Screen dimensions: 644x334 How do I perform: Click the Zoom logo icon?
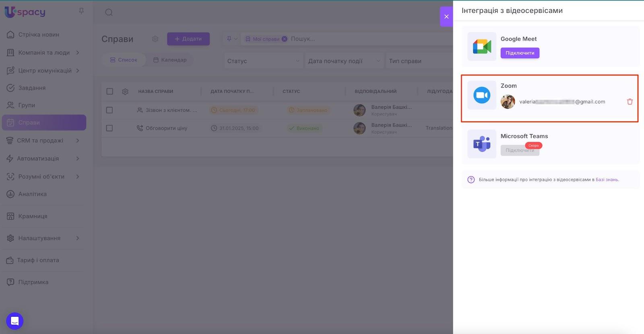point(482,95)
